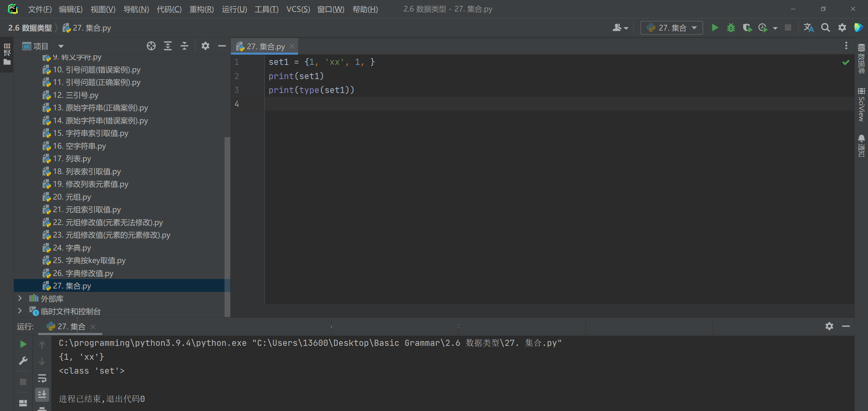Open the 编辑(E) menu

tap(71, 9)
